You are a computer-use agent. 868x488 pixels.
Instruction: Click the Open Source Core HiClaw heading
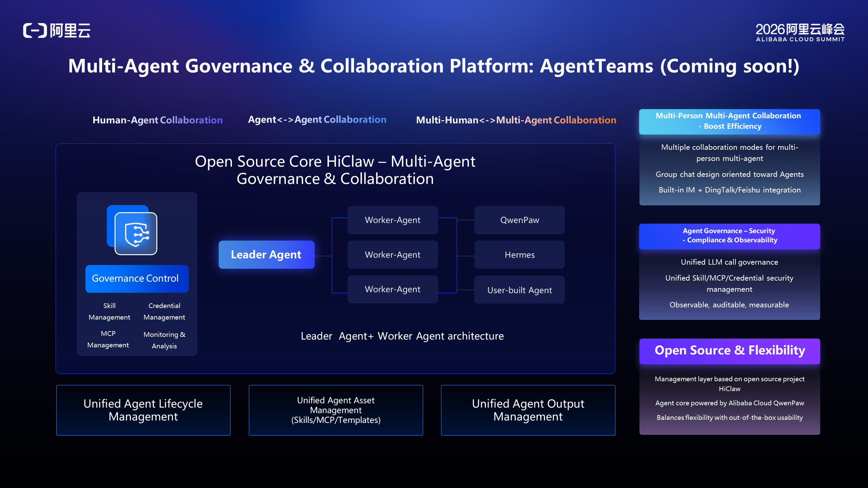335,170
